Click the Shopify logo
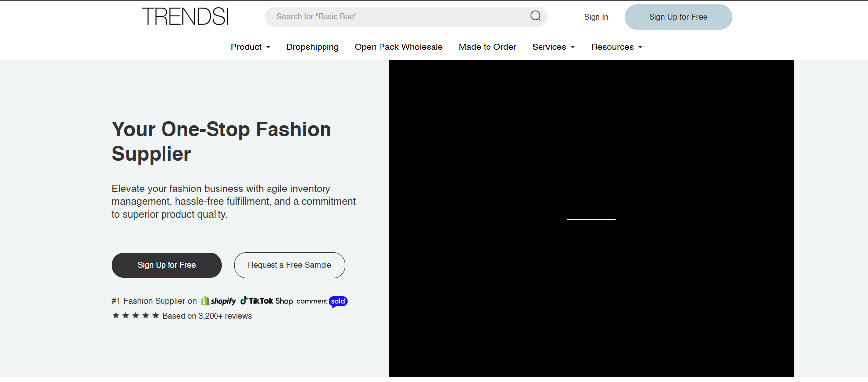This screenshot has width=868, height=382. [x=218, y=301]
